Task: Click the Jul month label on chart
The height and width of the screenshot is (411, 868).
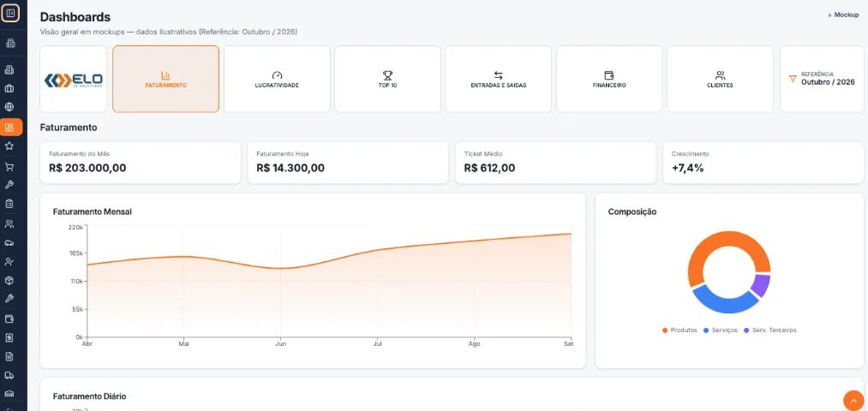Action: point(378,343)
